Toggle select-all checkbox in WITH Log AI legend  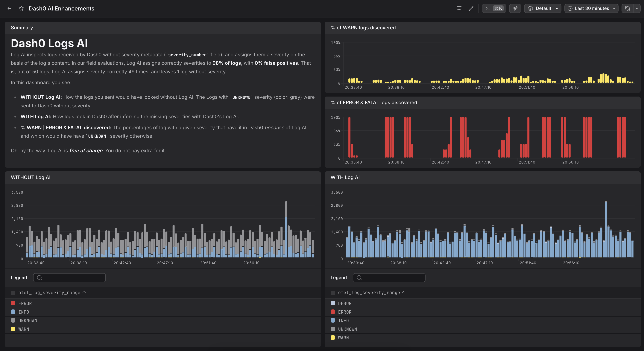333,293
